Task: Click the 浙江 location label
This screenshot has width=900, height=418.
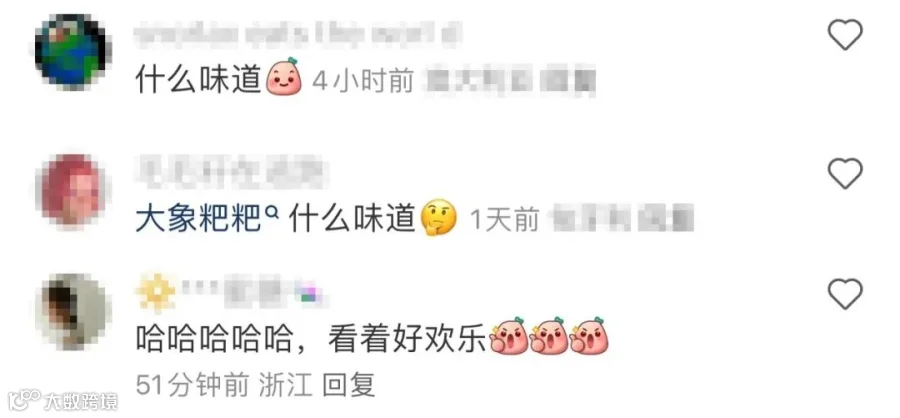Action: (x=285, y=384)
